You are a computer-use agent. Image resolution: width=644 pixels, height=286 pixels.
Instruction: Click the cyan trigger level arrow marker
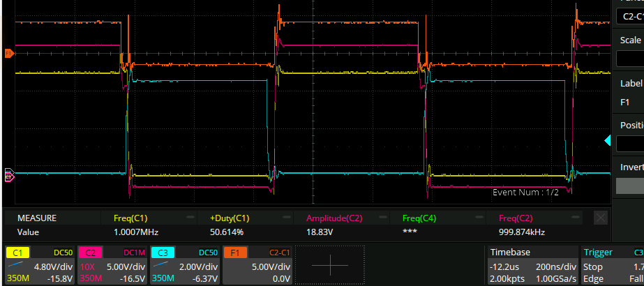[607, 142]
